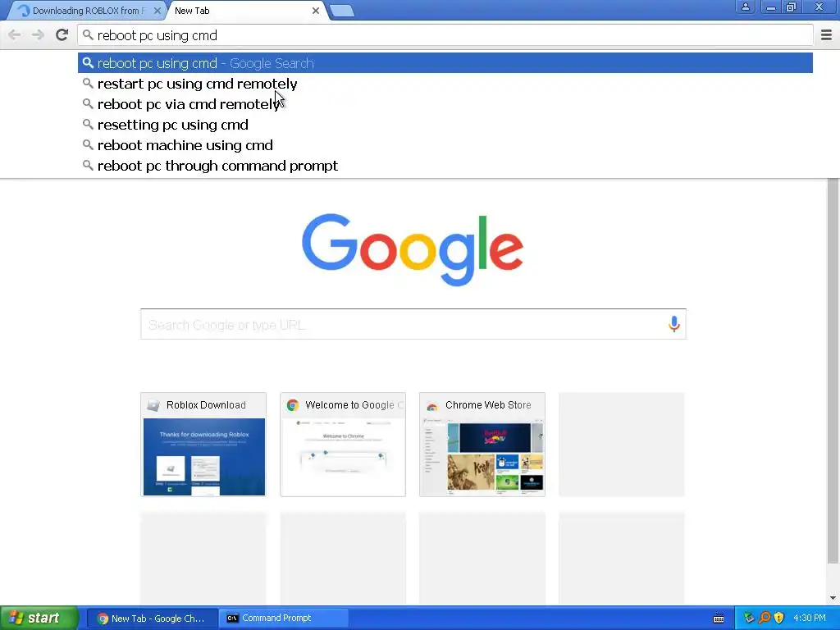This screenshot has width=840, height=630.
Task: Click the voice search microphone icon
Action: click(674, 324)
